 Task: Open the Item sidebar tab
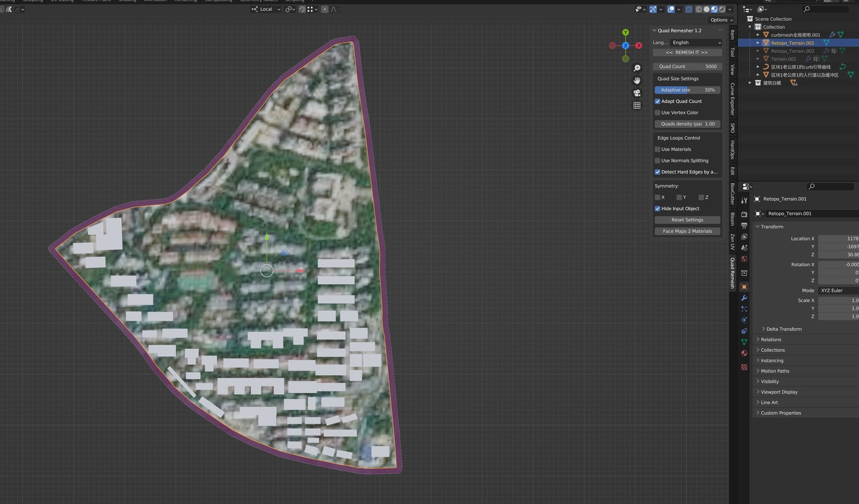click(x=733, y=35)
